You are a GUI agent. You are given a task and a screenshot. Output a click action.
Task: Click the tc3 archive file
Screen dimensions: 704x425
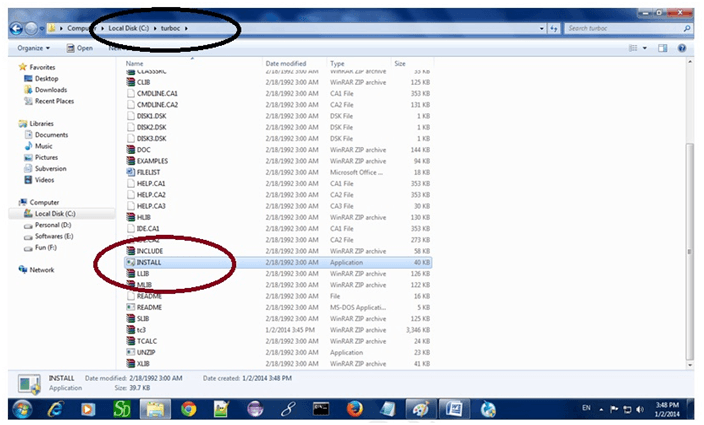142,329
